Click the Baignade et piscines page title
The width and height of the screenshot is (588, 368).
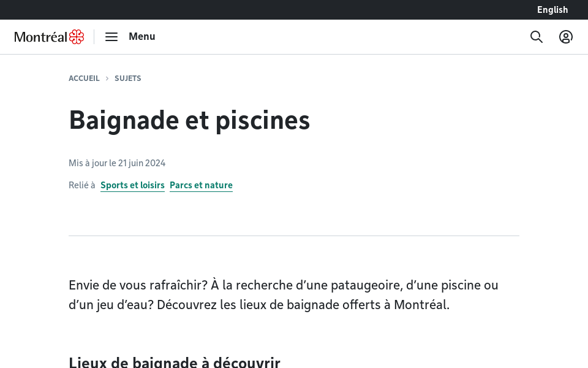click(189, 120)
